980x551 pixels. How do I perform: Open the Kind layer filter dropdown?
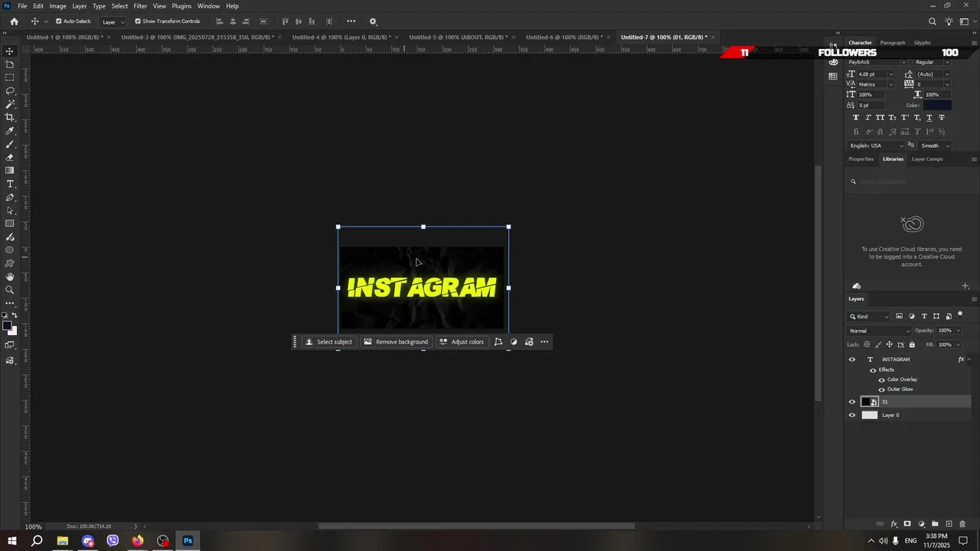click(x=870, y=316)
